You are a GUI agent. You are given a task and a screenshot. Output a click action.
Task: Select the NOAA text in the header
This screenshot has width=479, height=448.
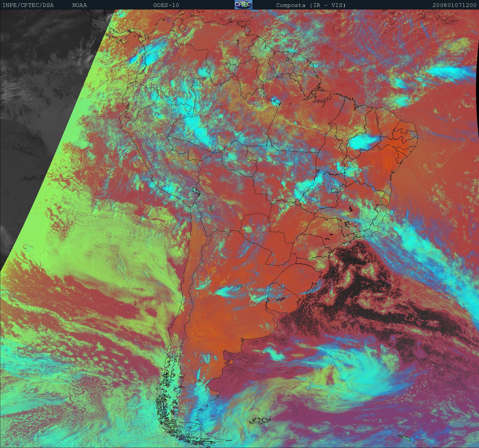79,5
